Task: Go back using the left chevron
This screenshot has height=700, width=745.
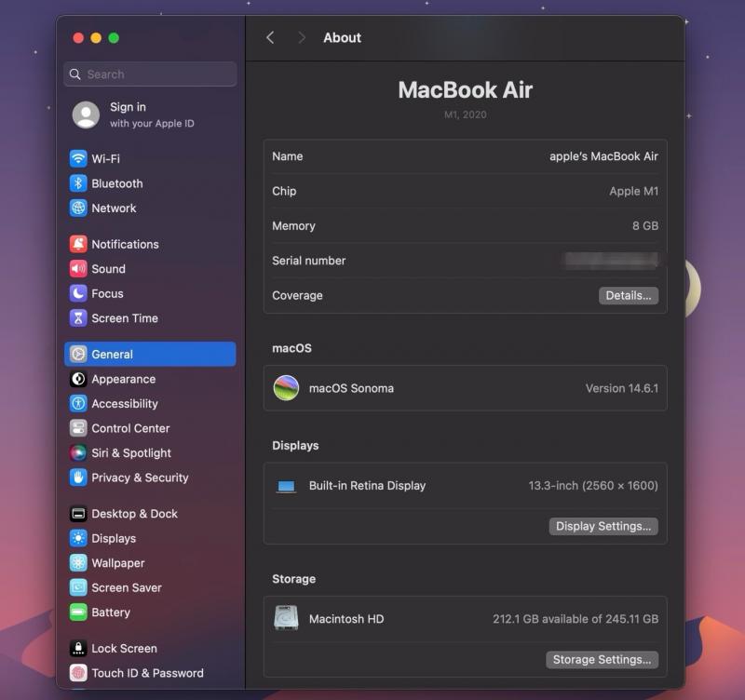Action: point(270,37)
